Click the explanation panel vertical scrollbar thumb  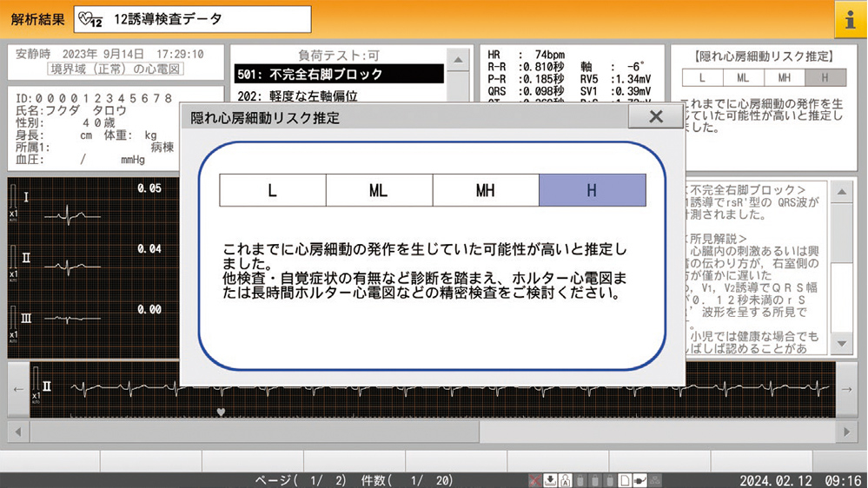(841, 233)
